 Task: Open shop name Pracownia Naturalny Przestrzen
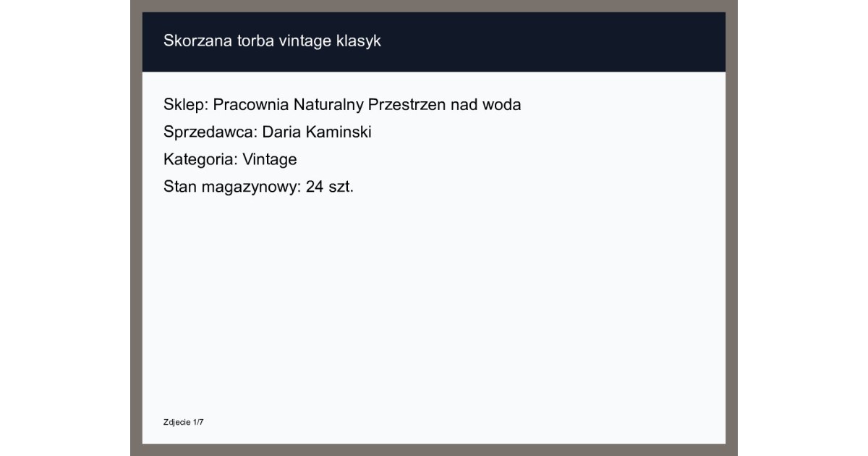[x=330, y=105]
